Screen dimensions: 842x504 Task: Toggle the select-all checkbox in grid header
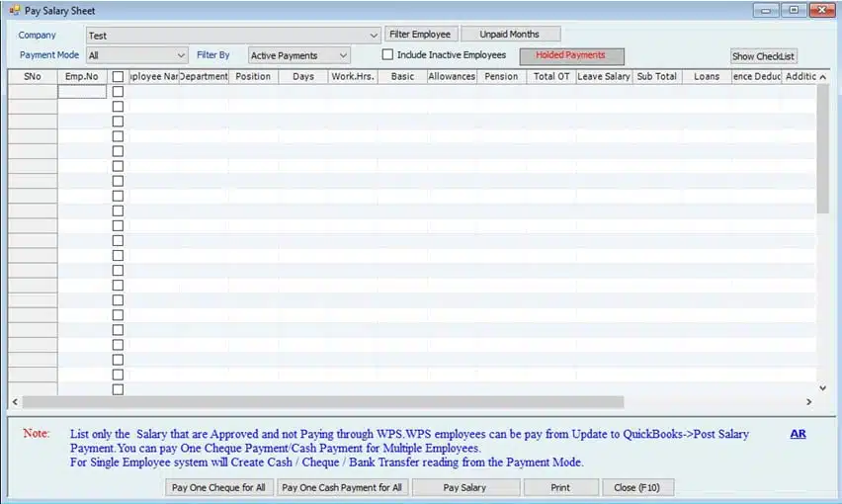(118, 76)
